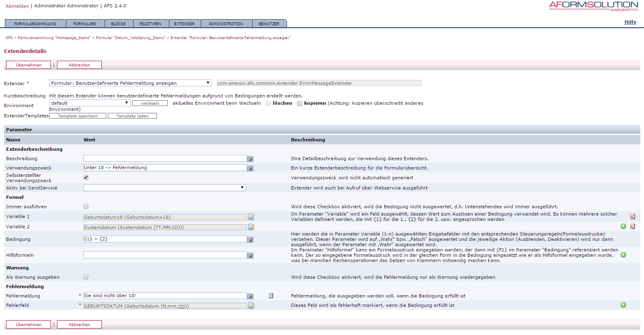Click the Abmelden logout link

pos(17,6)
